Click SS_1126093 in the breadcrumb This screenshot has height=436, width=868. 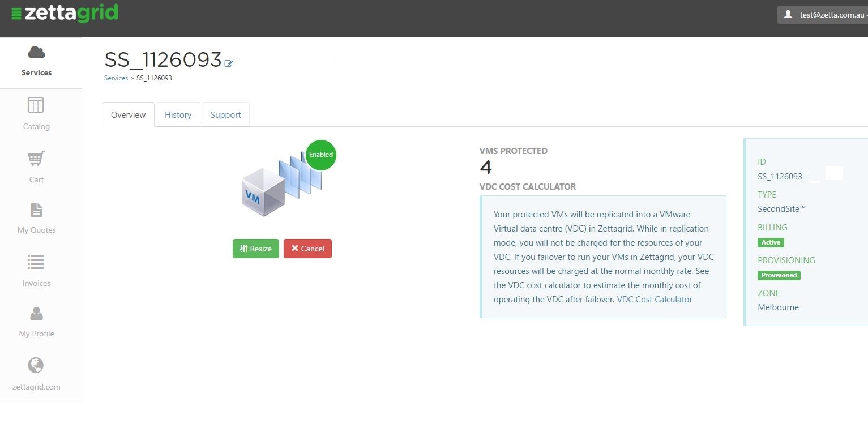click(154, 78)
